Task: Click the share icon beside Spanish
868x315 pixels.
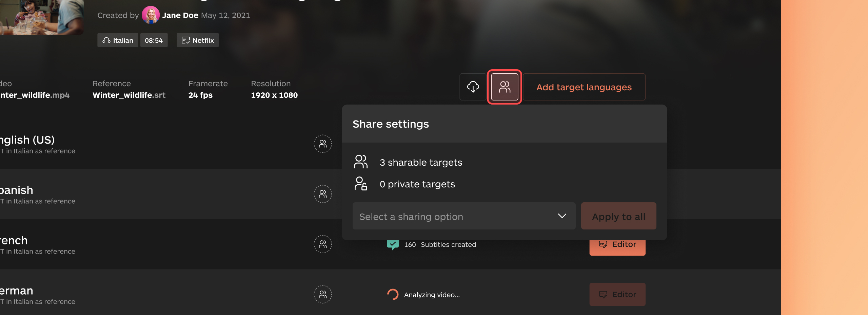Action: pos(322,194)
